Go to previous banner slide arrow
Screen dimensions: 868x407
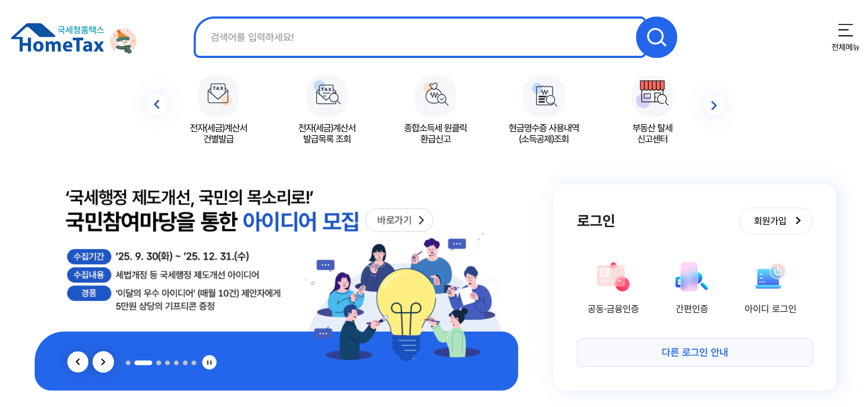click(78, 362)
